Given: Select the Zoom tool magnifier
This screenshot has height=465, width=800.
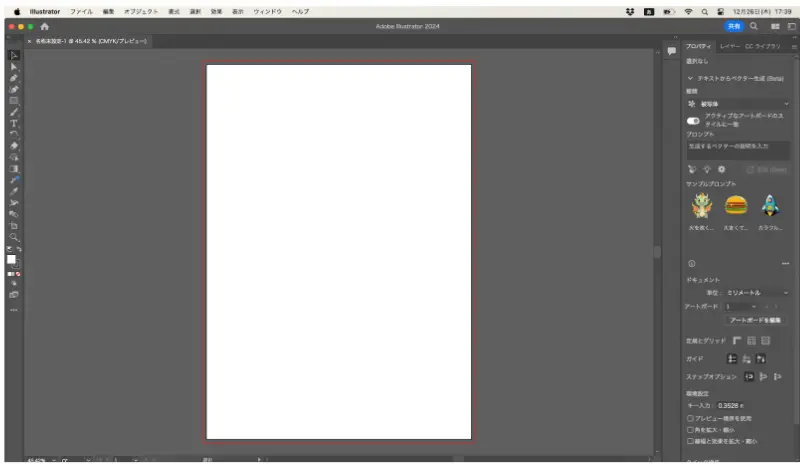Looking at the screenshot, I should 14,237.
